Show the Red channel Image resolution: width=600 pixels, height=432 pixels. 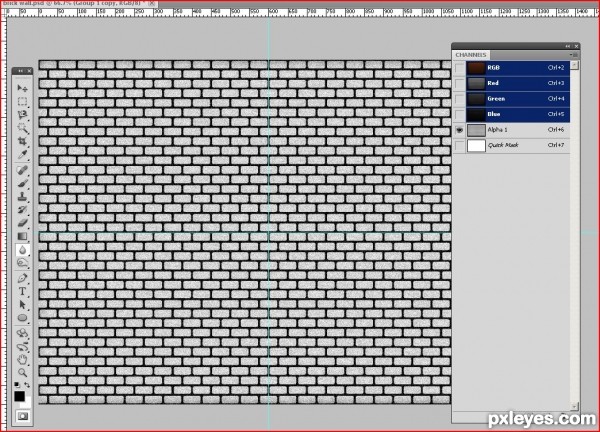[x=459, y=83]
